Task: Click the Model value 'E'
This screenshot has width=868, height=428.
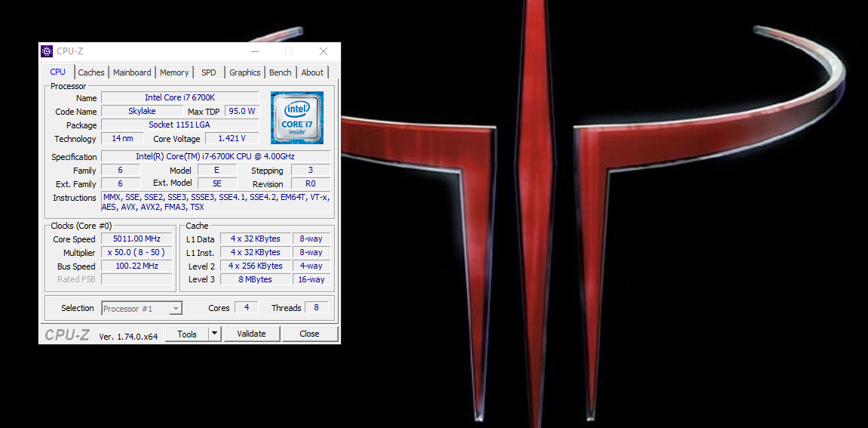Action: pos(217,170)
